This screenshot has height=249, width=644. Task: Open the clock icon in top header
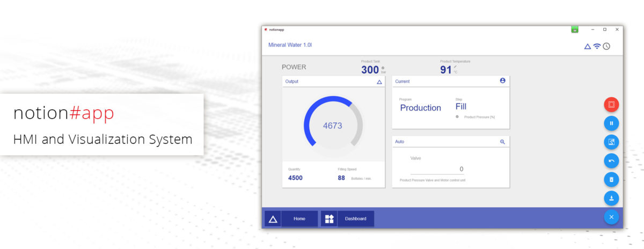pos(606,46)
